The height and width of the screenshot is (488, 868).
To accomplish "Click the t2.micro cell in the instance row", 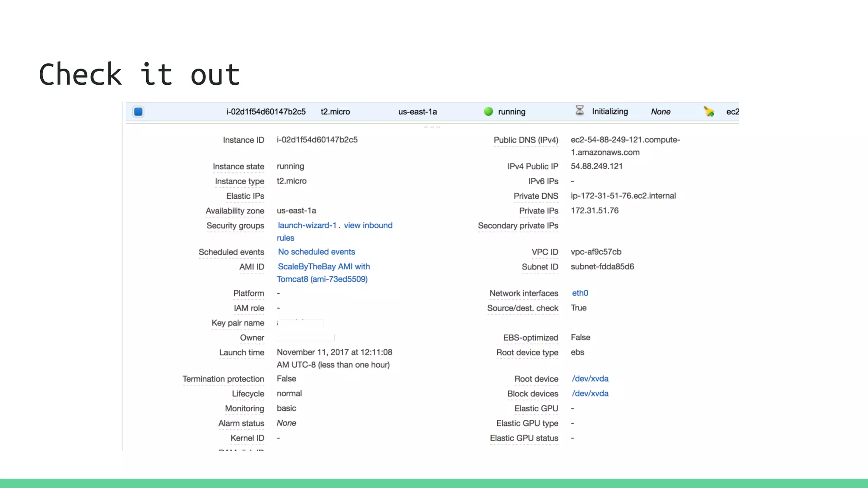I will pyautogui.click(x=335, y=112).
